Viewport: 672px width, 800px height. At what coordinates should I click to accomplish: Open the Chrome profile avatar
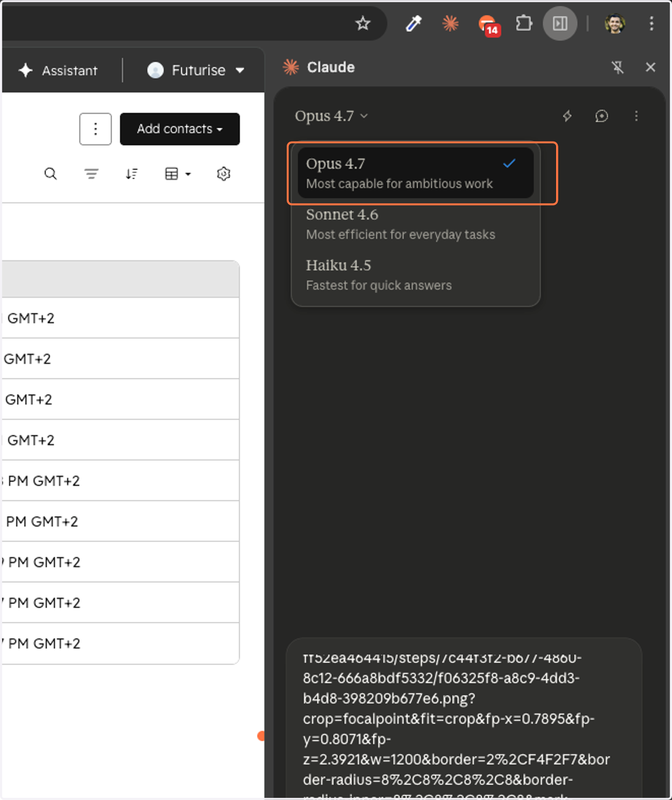(x=615, y=24)
